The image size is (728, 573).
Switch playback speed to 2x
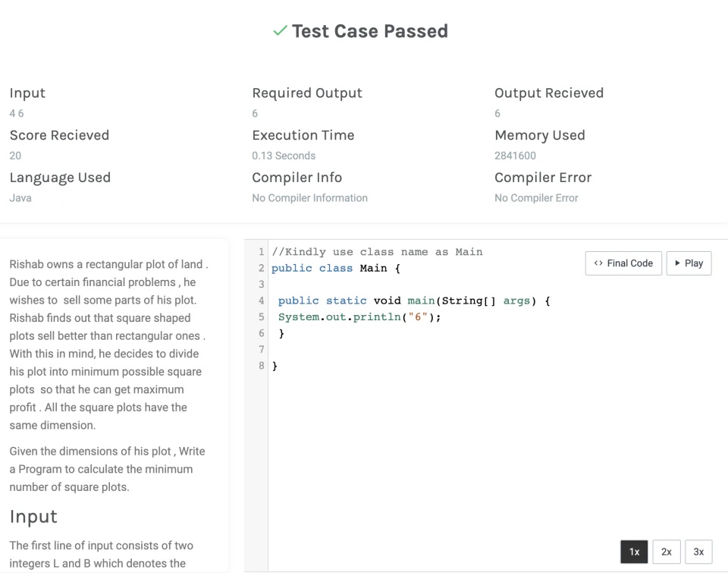tap(666, 552)
